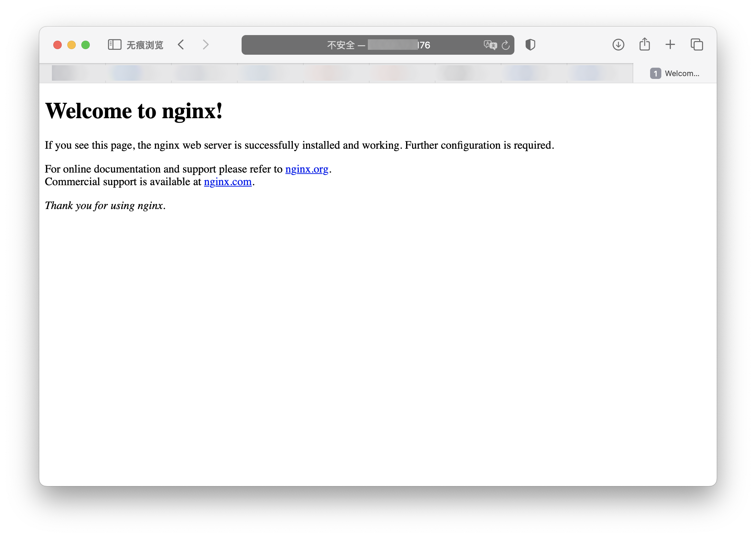Go back with the left chevron
Image resolution: width=756 pixels, height=538 pixels.
181,45
